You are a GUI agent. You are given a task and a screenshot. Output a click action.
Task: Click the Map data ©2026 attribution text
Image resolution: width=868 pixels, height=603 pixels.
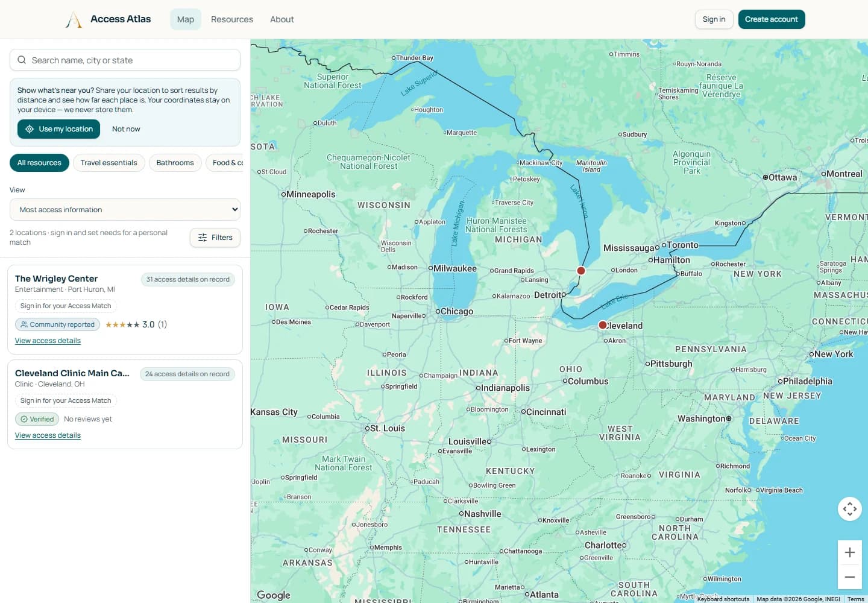pyautogui.click(x=799, y=599)
